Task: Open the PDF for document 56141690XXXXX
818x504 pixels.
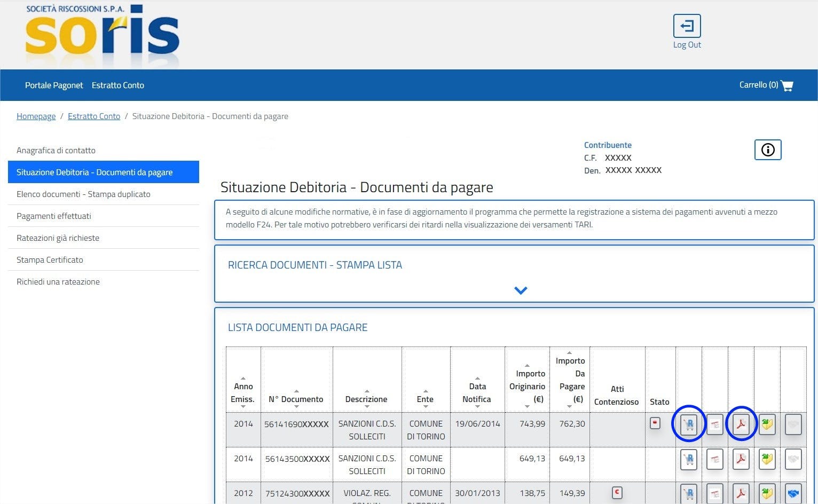Action: pyautogui.click(x=741, y=423)
